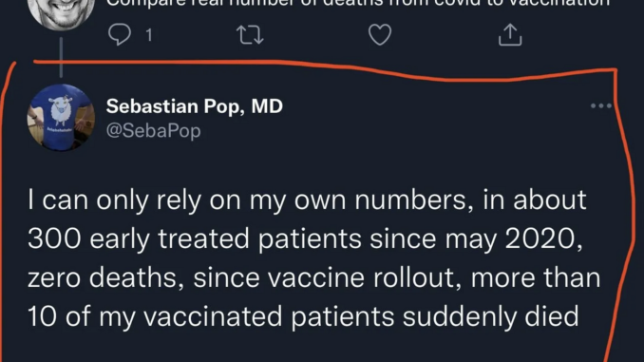Screen dimensions: 644x362
Task: Click the display name Sebastian Pop, MD
Action: (x=195, y=106)
